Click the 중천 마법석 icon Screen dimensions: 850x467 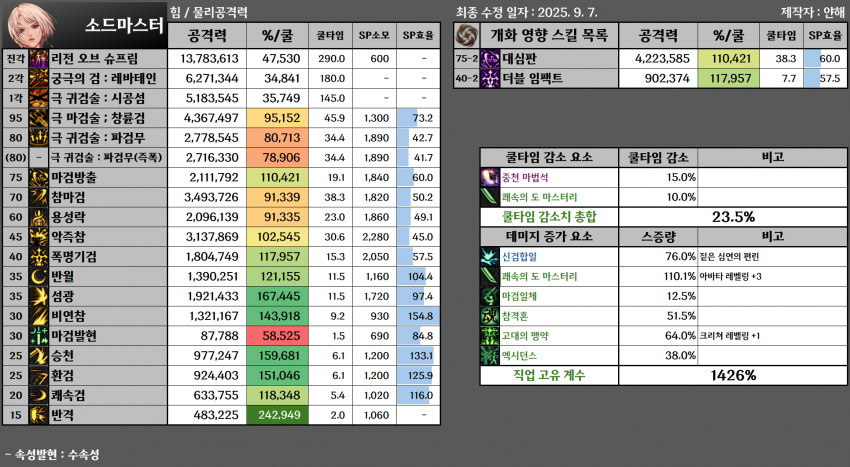(490, 177)
